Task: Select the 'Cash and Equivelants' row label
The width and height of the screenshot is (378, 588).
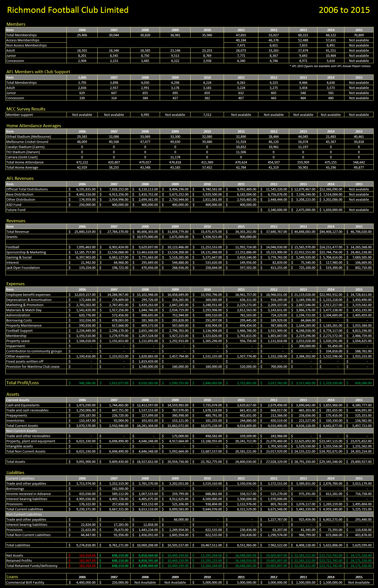Action: [23, 405]
